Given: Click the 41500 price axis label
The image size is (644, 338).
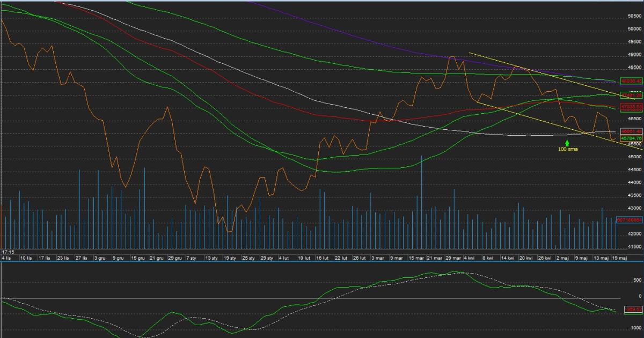Looking at the screenshot, I should (x=634, y=247).
